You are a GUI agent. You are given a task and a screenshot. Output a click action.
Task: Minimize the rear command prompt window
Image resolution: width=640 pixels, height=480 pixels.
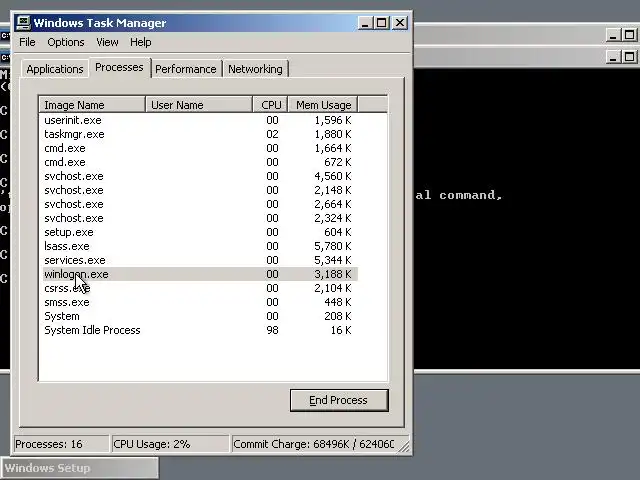pos(613,35)
